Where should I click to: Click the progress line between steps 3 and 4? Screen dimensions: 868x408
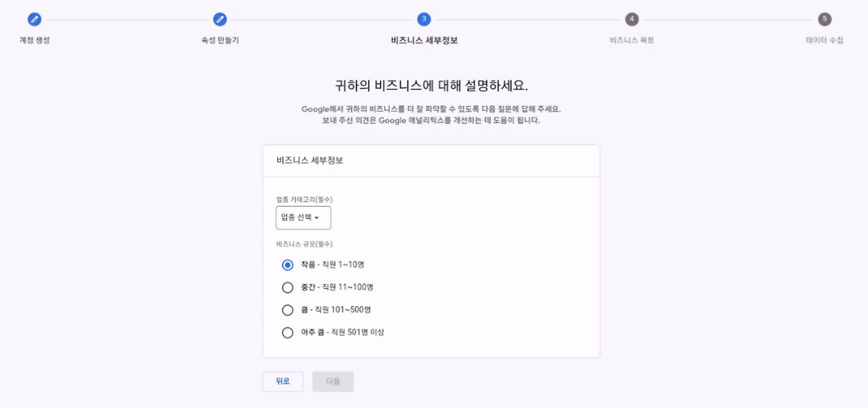click(x=527, y=20)
